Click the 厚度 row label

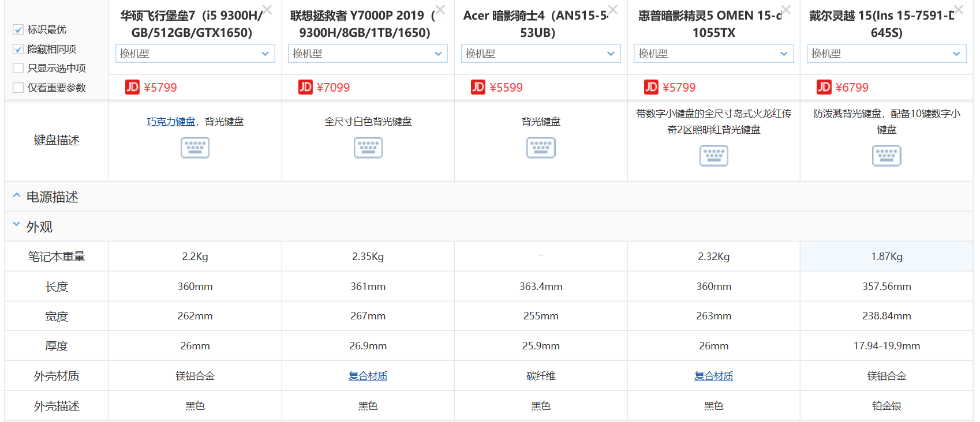(57, 346)
